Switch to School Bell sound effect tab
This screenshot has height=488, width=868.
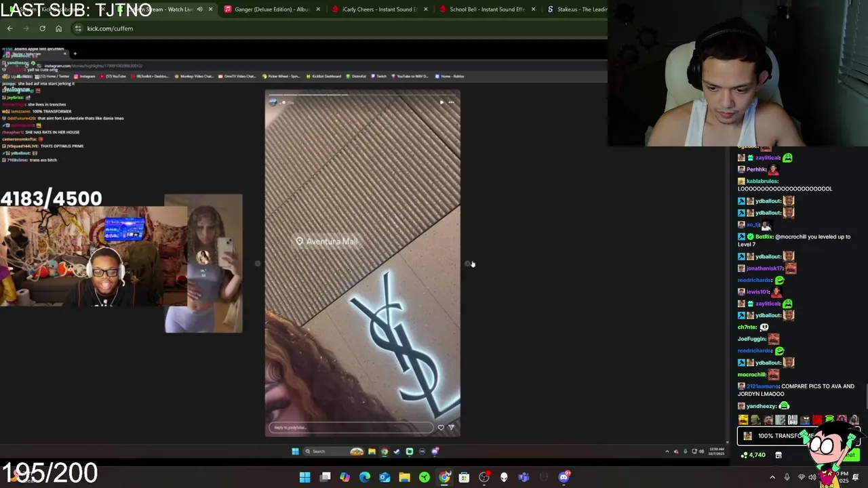pos(487,9)
